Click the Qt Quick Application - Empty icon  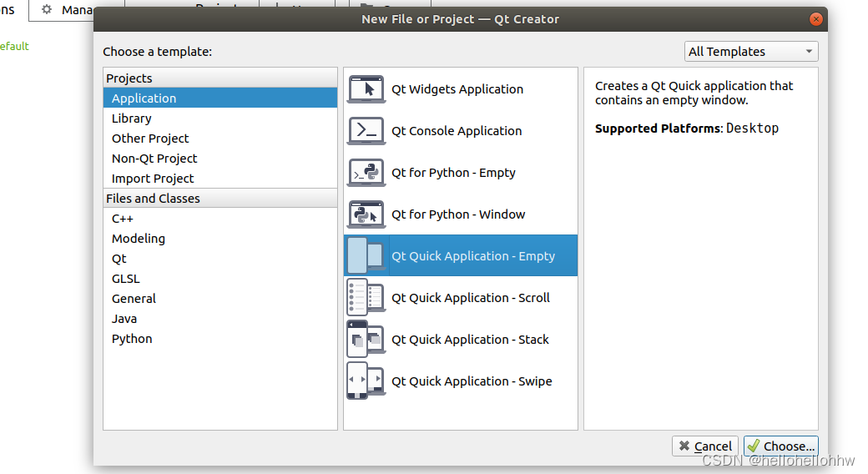pyautogui.click(x=366, y=256)
